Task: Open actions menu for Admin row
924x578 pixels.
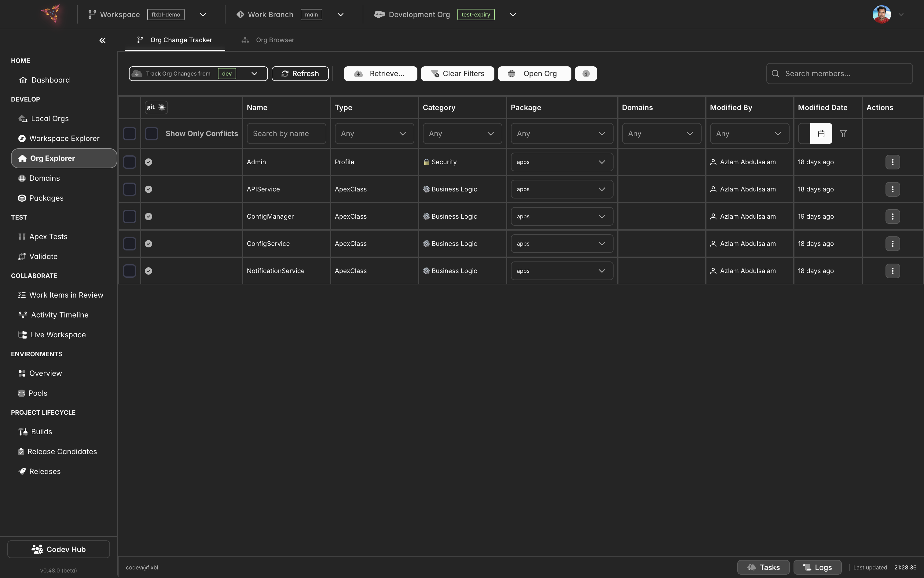Action: pos(892,162)
